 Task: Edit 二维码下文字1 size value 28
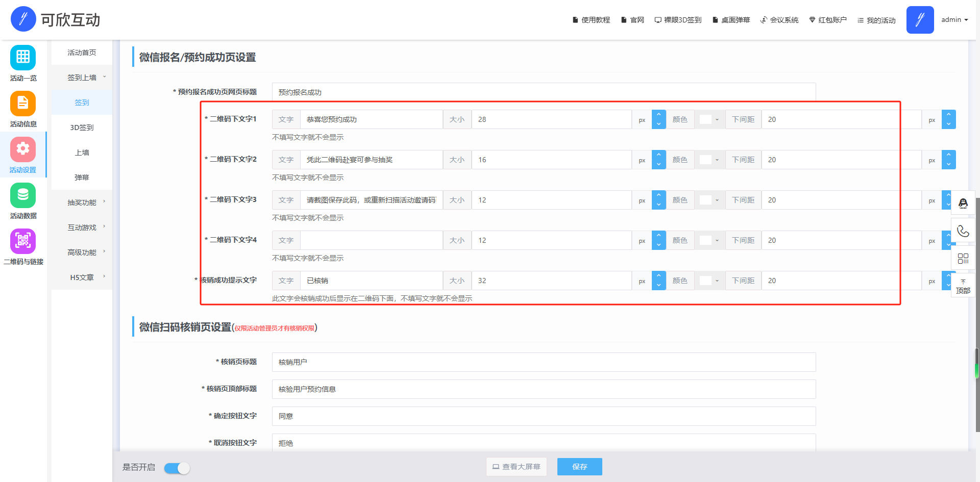point(552,119)
